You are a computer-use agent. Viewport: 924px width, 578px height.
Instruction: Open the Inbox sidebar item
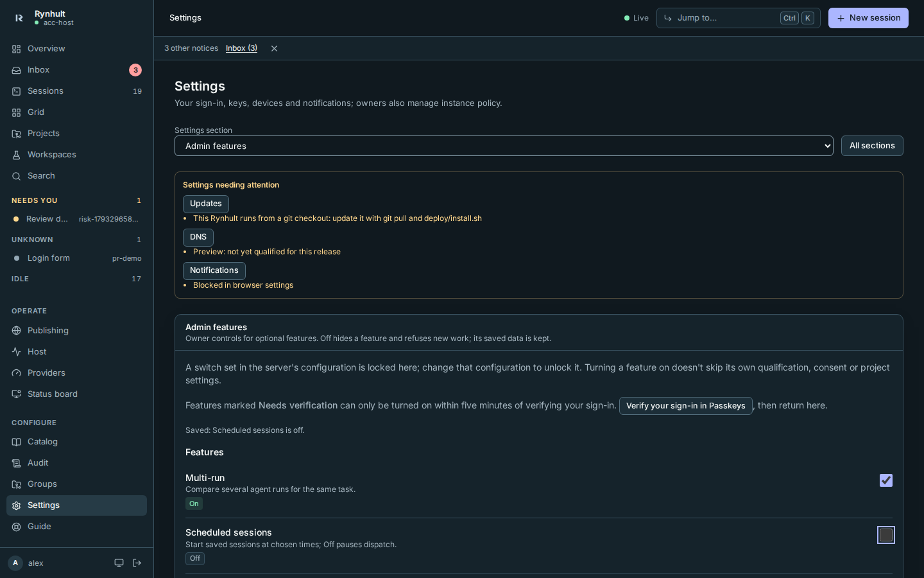coord(76,70)
